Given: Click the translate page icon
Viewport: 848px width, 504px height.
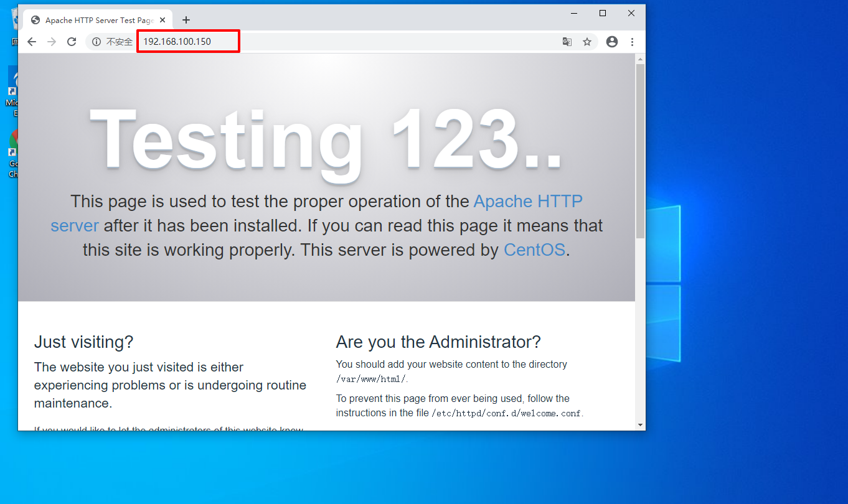Looking at the screenshot, I should (567, 42).
